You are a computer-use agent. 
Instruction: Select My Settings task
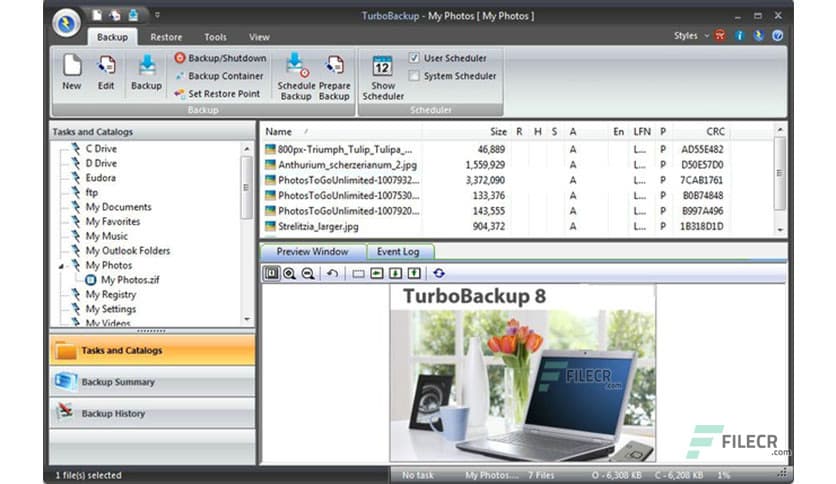(x=111, y=309)
